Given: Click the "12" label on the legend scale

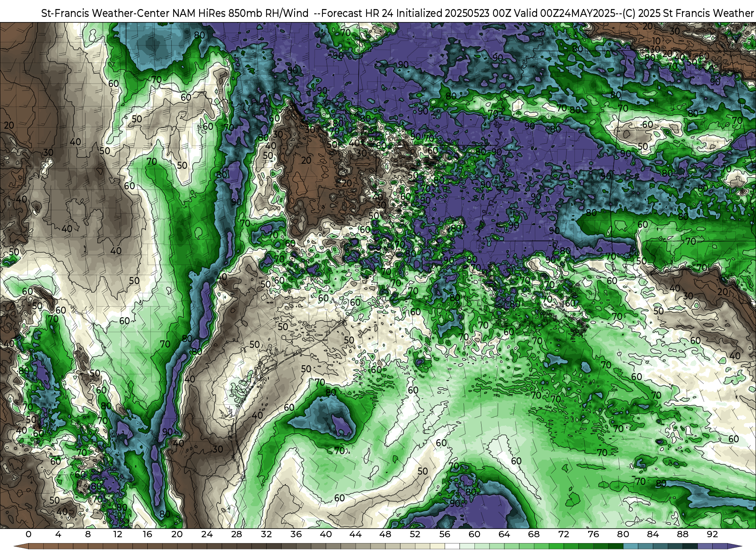Looking at the screenshot, I should pos(118,534).
